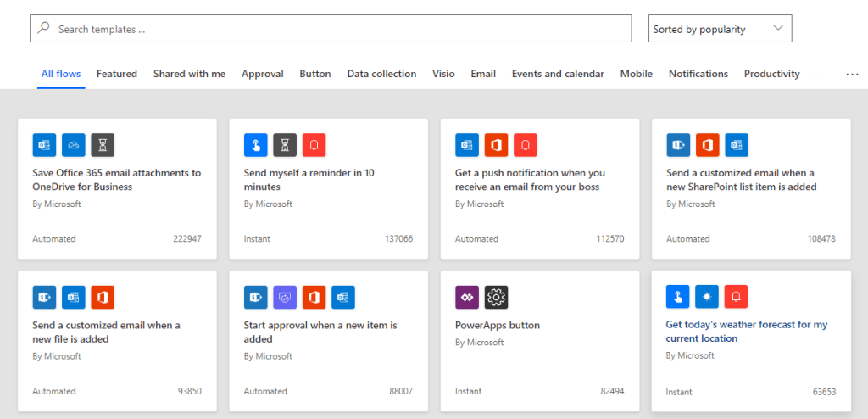Click By Microsoft on weather forecast card
The height and width of the screenshot is (419, 868).
[x=690, y=355]
